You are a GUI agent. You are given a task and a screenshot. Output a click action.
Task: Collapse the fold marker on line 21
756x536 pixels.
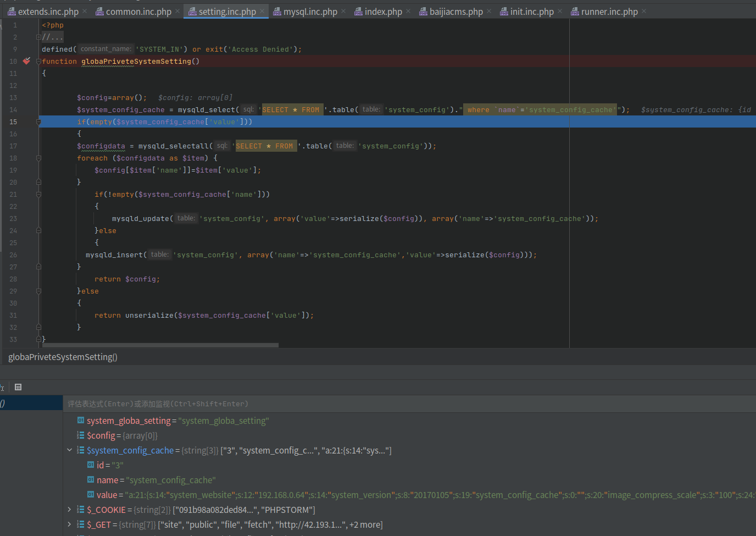38,194
